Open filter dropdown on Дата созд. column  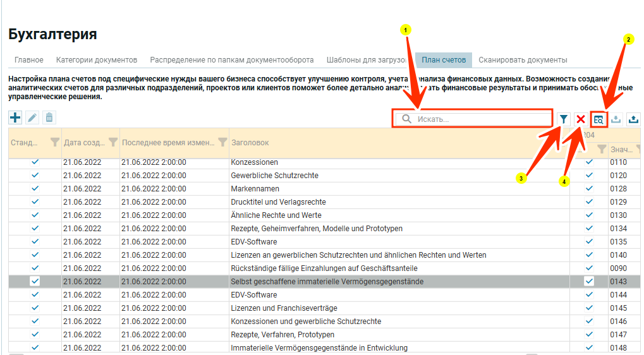[113, 142]
